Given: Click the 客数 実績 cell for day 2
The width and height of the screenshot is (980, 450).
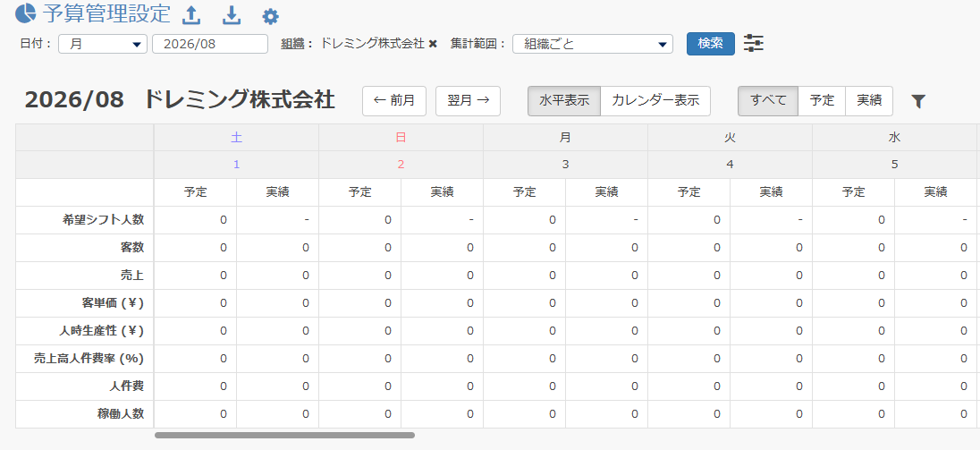Looking at the screenshot, I should click(x=442, y=248).
